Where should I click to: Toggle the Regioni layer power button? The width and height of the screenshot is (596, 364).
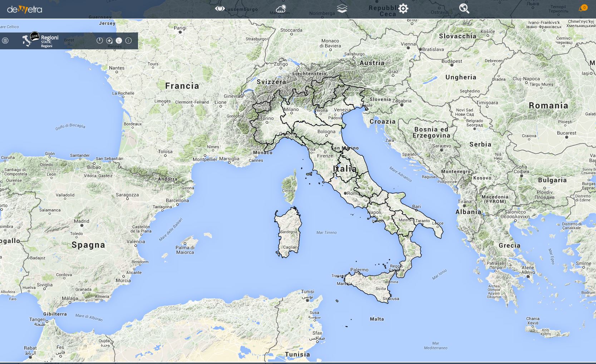pyautogui.click(x=100, y=41)
